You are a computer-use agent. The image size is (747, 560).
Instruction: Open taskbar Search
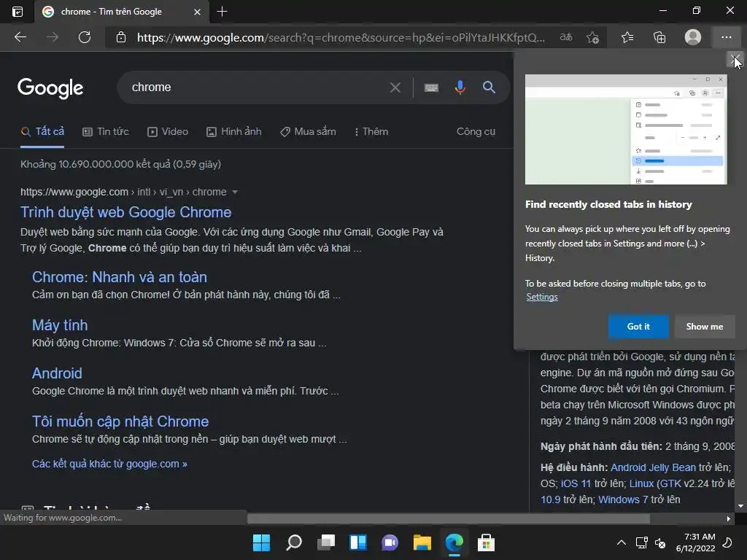[294, 542]
